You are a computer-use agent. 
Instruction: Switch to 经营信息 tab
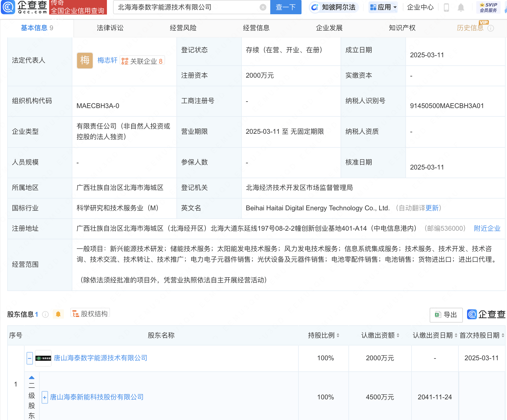pos(256,28)
